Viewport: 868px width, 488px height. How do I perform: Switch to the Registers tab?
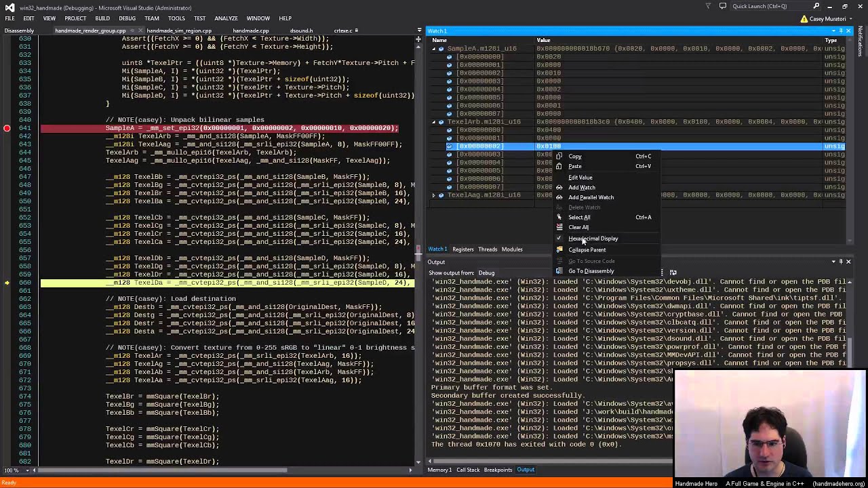463,249
